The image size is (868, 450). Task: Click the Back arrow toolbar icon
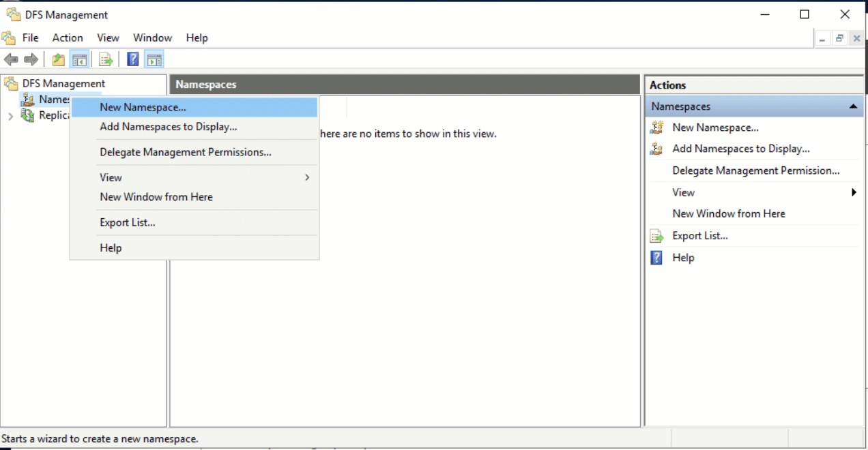(x=11, y=60)
